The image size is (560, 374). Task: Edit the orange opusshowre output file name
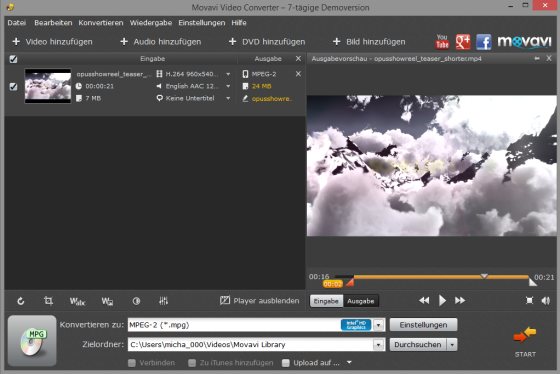[272, 99]
